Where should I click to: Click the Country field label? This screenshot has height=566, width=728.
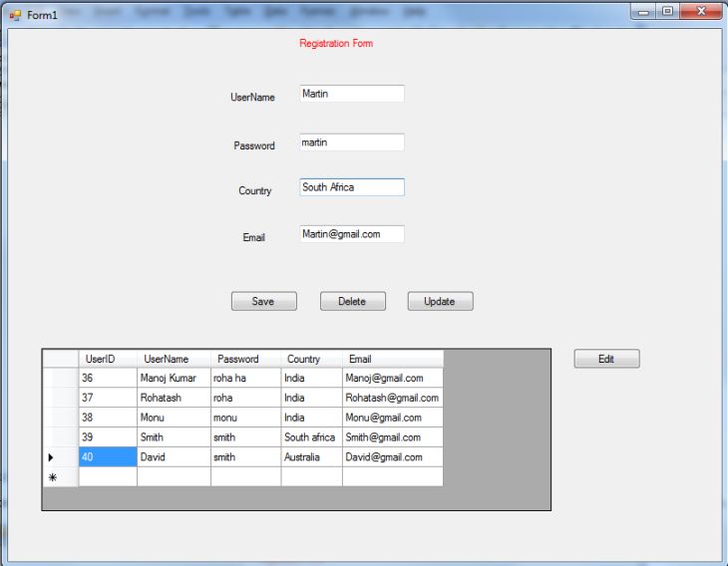pos(255,190)
